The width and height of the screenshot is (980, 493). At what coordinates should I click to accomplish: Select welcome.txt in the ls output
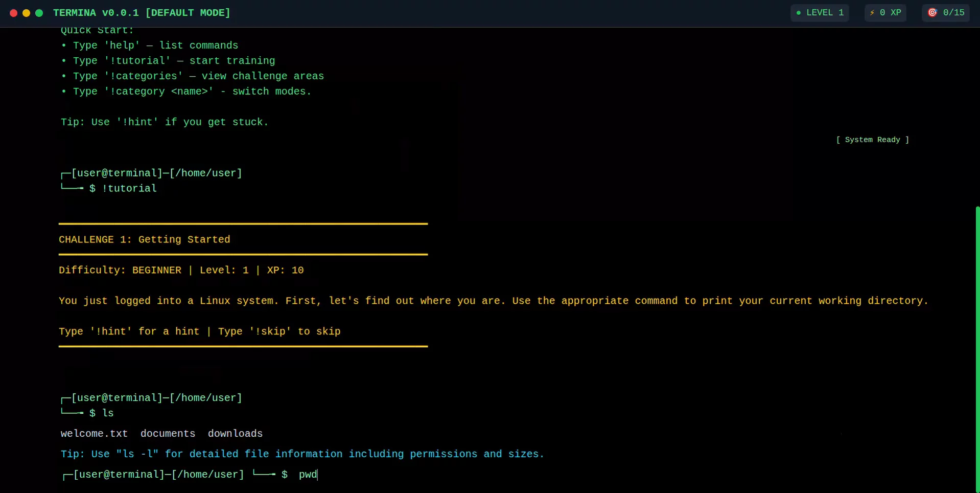point(94,434)
